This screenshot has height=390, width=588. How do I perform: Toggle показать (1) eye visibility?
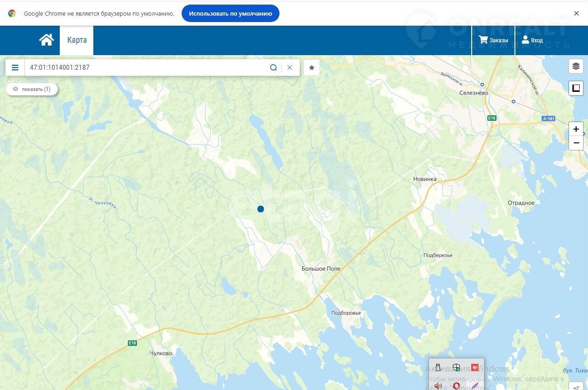tap(32, 89)
